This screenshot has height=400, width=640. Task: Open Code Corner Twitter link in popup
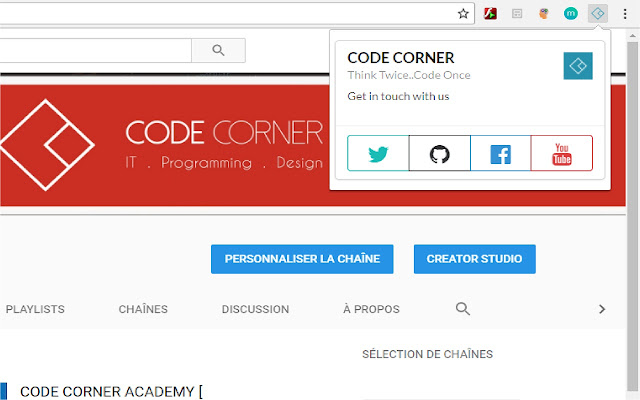coord(378,153)
